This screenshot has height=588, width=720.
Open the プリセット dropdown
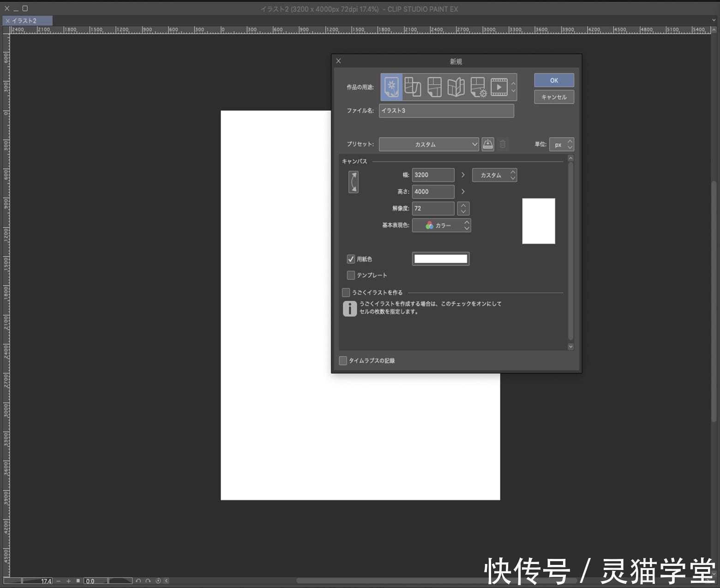tap(428, 144)
